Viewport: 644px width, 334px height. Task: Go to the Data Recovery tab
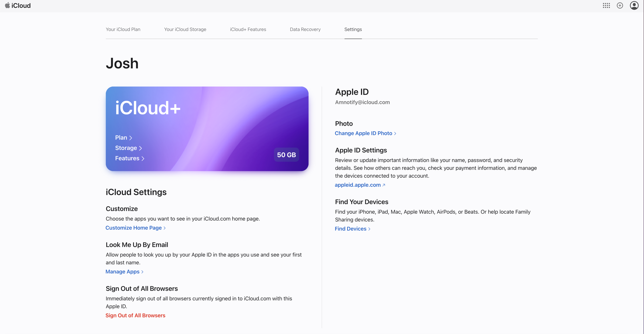305,29
